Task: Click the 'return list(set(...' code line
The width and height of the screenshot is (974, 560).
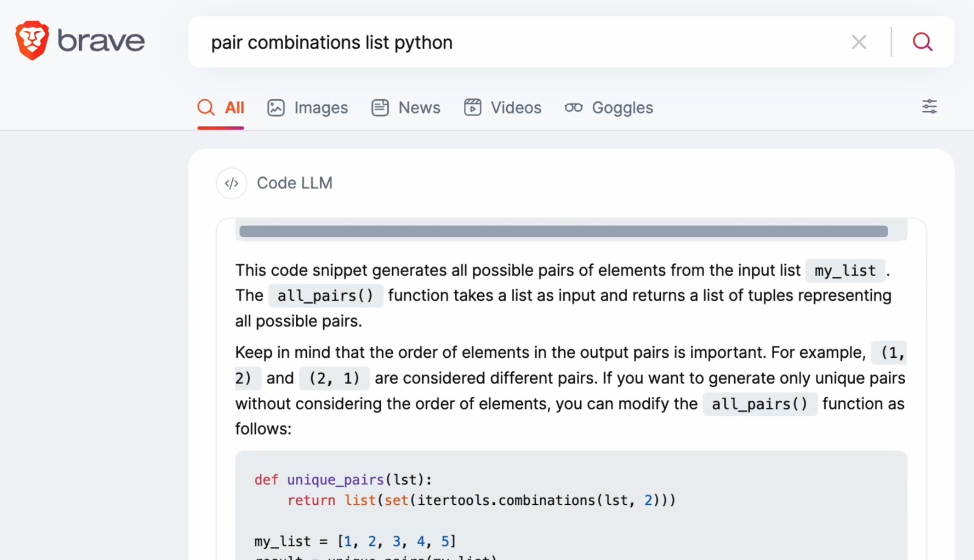Action: pyautogui.click(x=481, y=500)
